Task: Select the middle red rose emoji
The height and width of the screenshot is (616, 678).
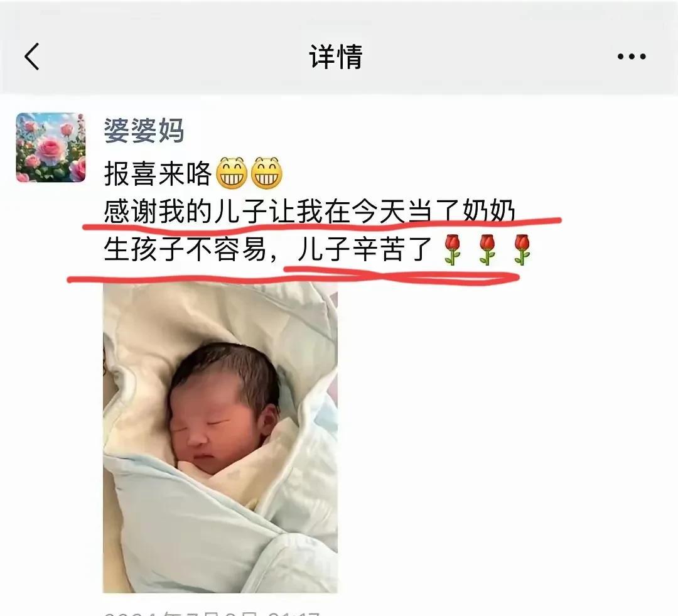Action: [487, 249]
